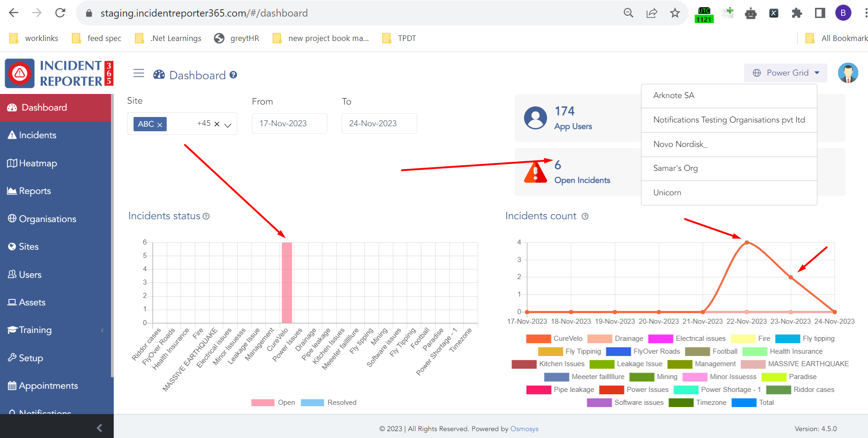This screenshot has width=868, height=438.
Task: Click the Incidents status info icon
Action: [x=206, y=216]
